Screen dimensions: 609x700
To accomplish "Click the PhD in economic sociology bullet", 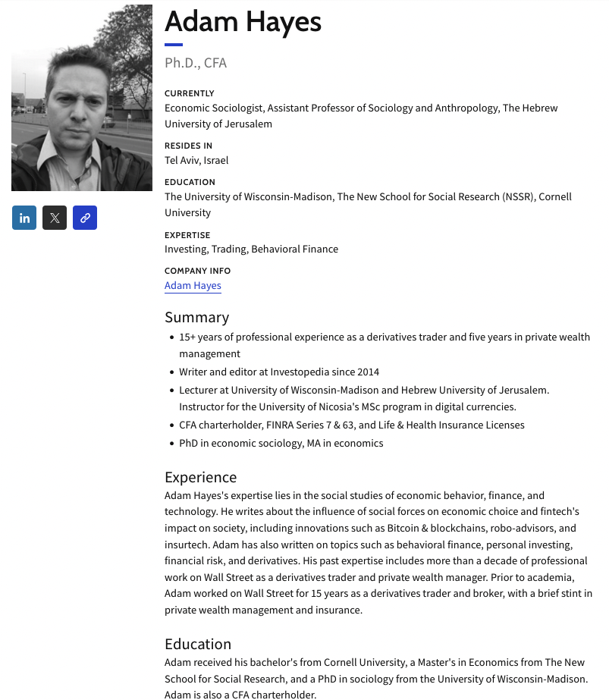I will pos(281,443).
